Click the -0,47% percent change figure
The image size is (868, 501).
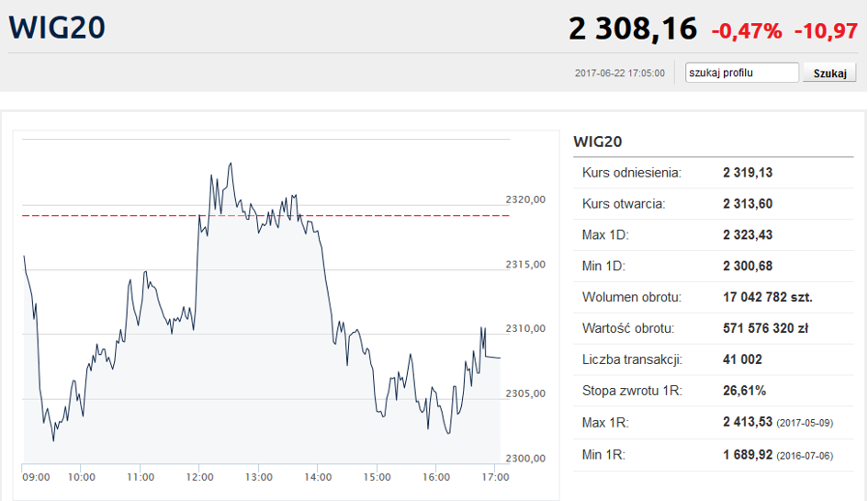[x=747, y=31]
